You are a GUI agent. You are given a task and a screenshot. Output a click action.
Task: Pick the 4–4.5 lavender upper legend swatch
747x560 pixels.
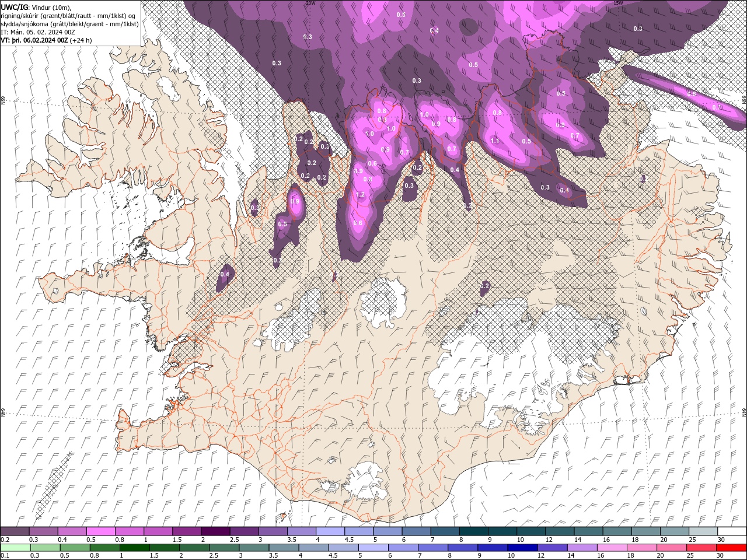[x=330, y=531]
